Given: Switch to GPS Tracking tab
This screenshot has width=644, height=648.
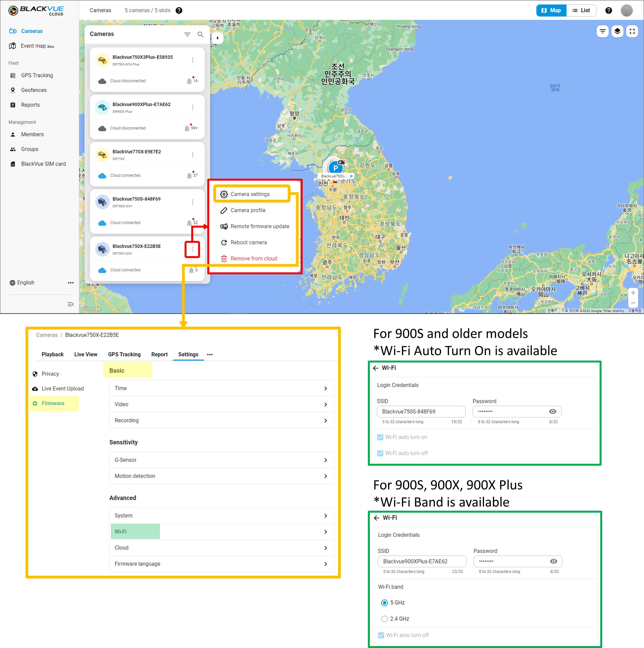Looking at the screenshot, I should click(124, 355).
